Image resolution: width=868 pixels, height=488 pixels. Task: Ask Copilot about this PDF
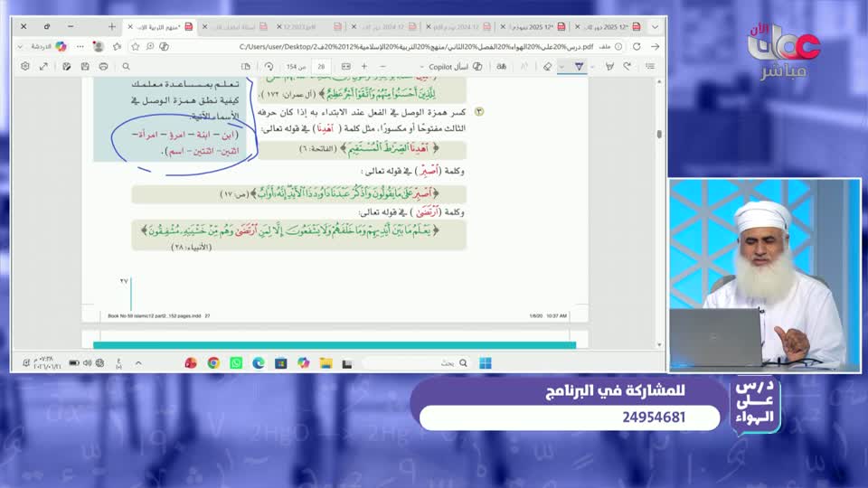pyautogui.click(x=455, y=66)
